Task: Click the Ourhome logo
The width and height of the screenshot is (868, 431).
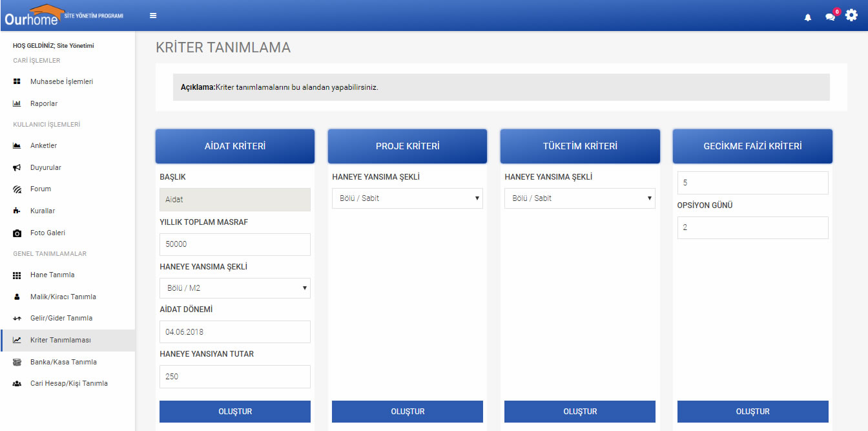Action: (x=36, y=16)
